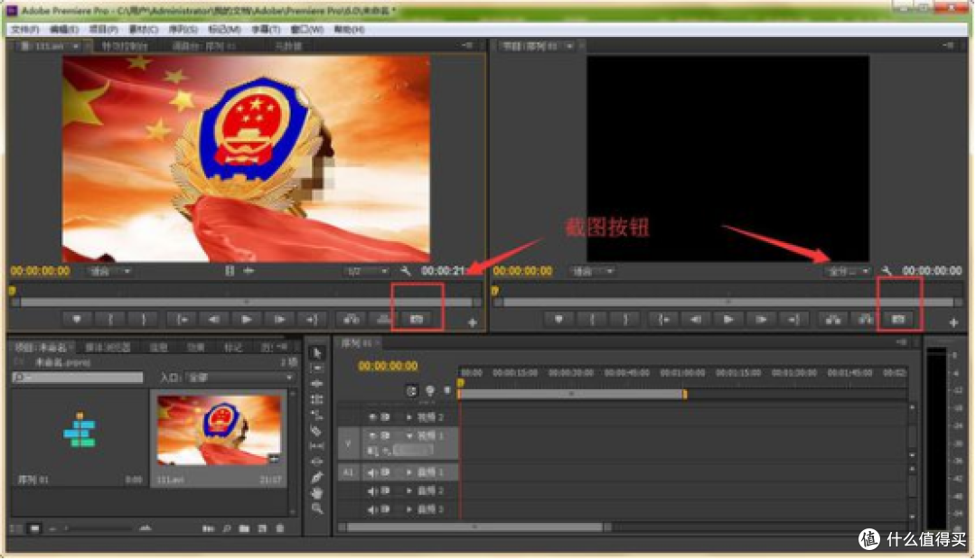Click the Overwrite button in Source monitor

click(384, 319)
